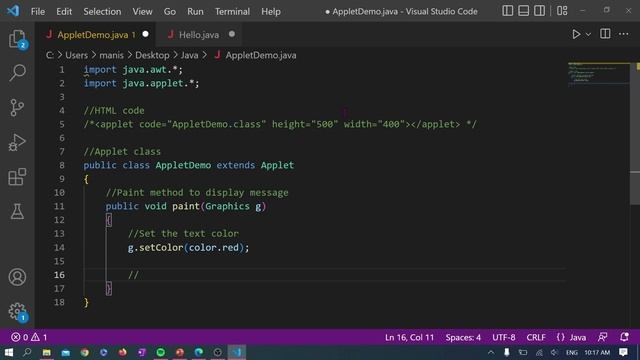This screenshot has height=360, width=640.
Task: Open the Extensions view
Action: click(x=17, y=177)
